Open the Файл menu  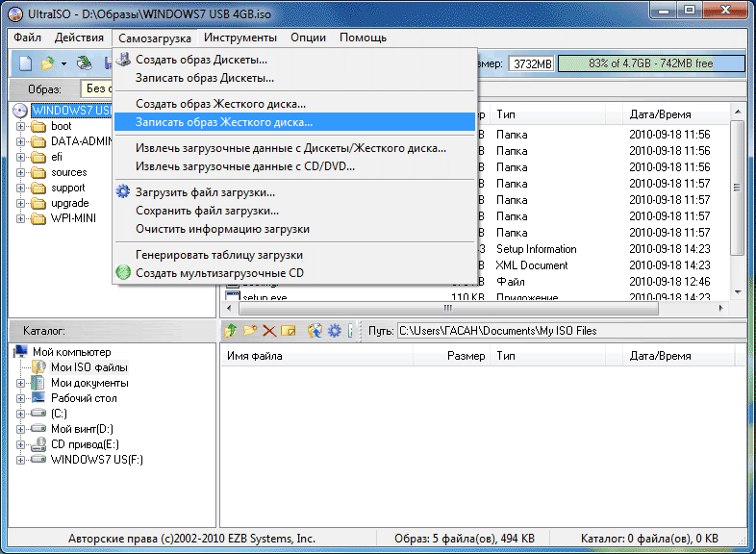(x=28, y=38)
